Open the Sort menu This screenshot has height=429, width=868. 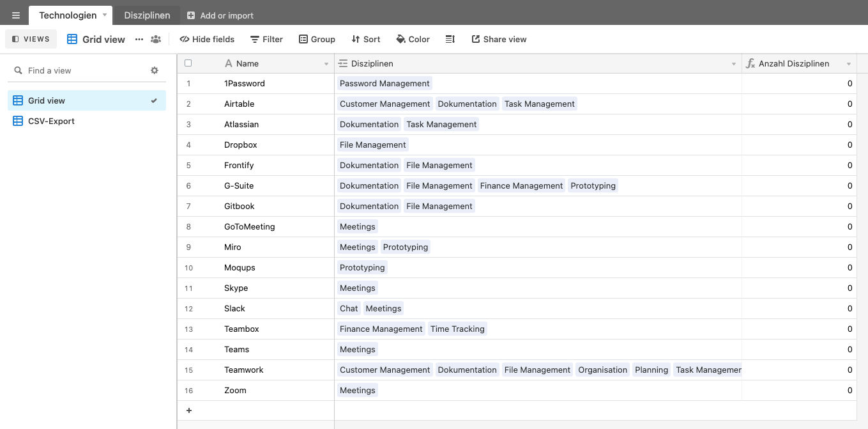pyautogui.click(x=366, y=39)
